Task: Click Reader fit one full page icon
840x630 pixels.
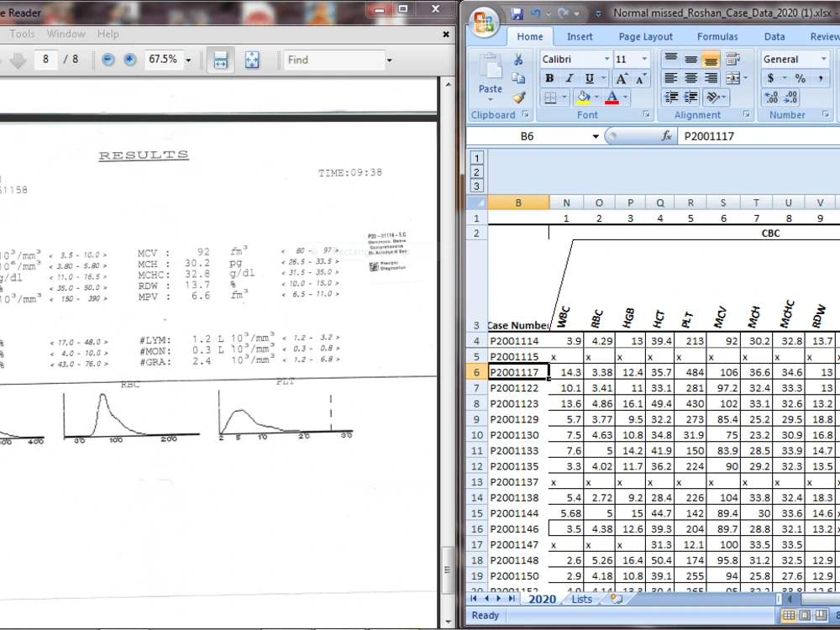Action: point(252,60)
